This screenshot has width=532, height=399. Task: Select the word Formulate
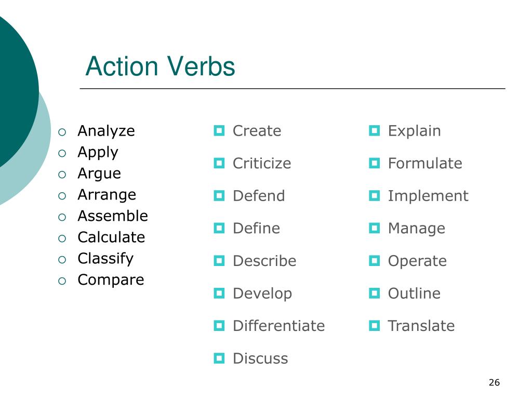pos(425,163)
